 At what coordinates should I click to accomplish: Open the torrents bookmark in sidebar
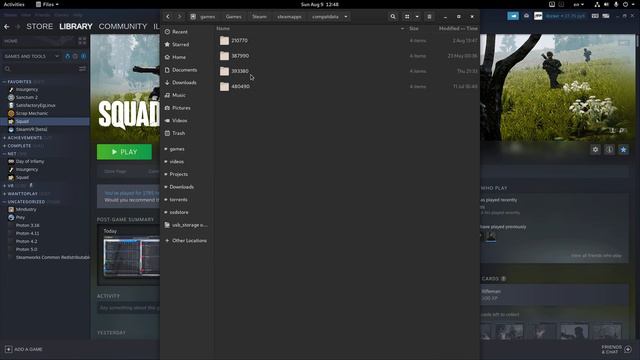178,200
